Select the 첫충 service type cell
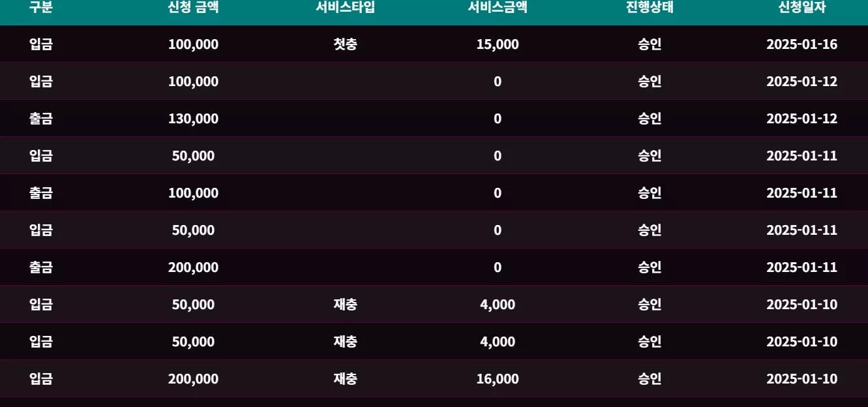This screenshot has width=868, height=407. 345,44
